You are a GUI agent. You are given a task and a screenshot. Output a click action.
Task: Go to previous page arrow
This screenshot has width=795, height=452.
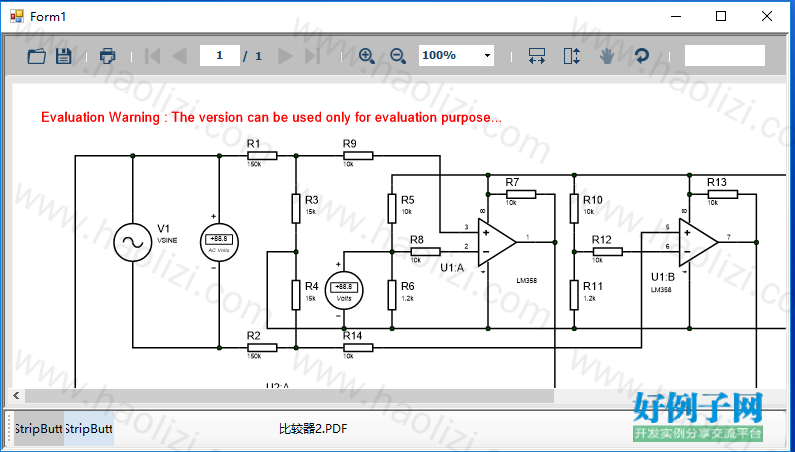click(x=179, y=56)
